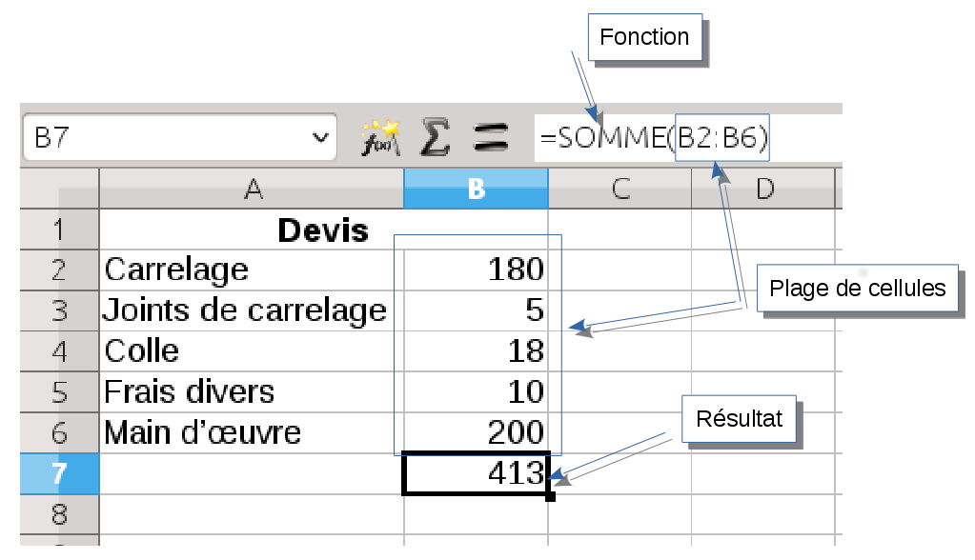Click the result cell showing 413

(477, 473)
